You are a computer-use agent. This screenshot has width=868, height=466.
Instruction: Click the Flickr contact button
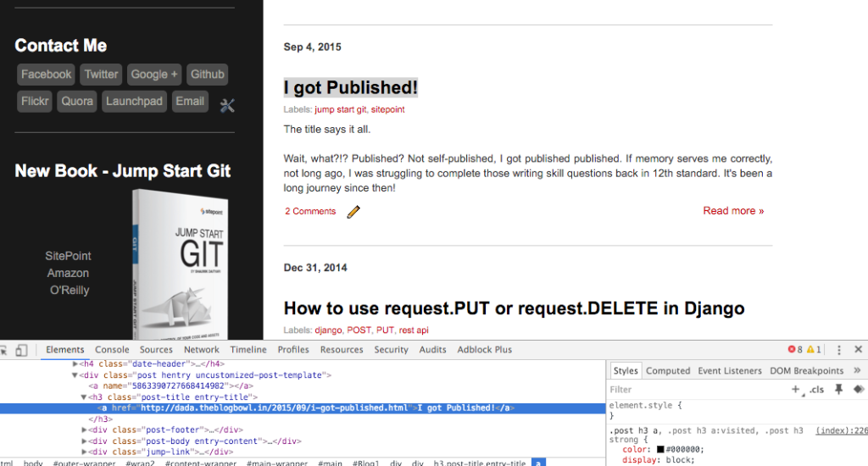[34, 102]
